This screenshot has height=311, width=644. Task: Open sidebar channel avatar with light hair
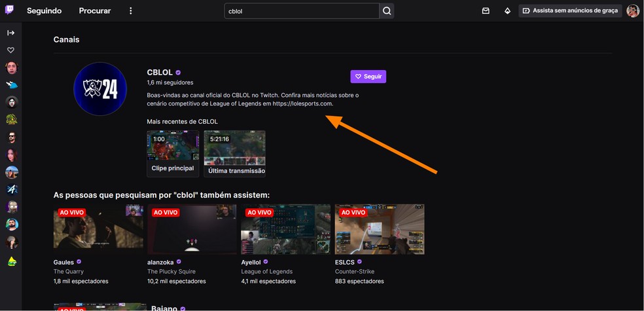pyautogui.click(x=12, y=242)
